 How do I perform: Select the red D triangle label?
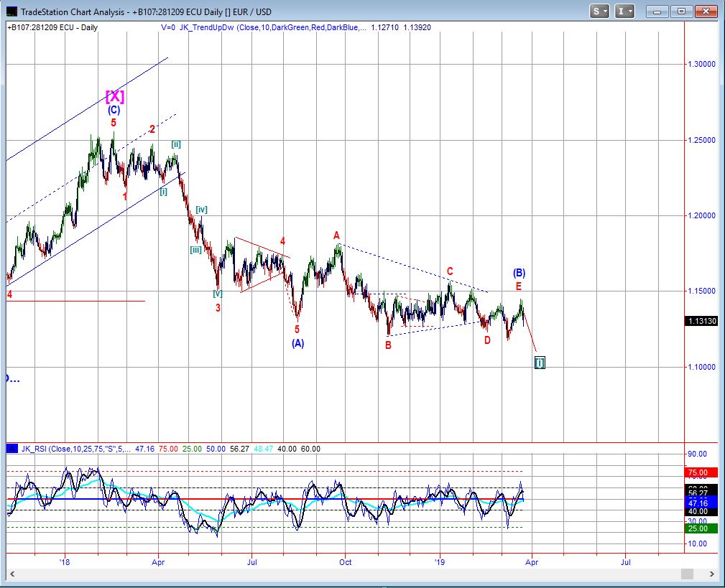click(x=487, y=340)
